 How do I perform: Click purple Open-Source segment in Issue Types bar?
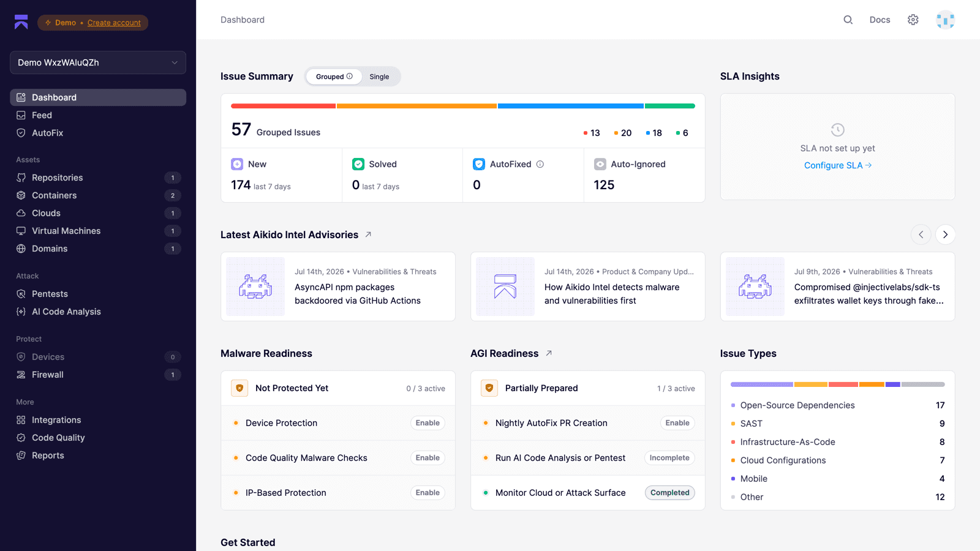coord(762,384)
